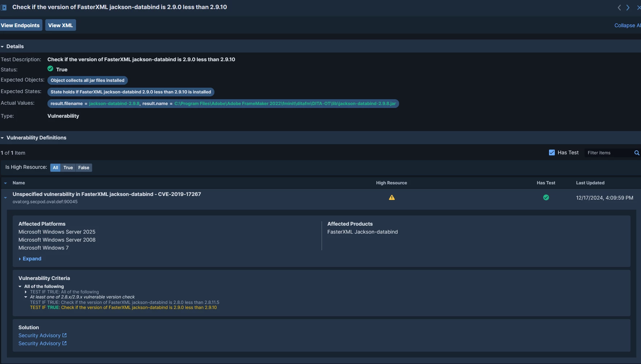Click the '1 of 1 Item' count text
Screen dimensions: 641x364
[13, 153]
